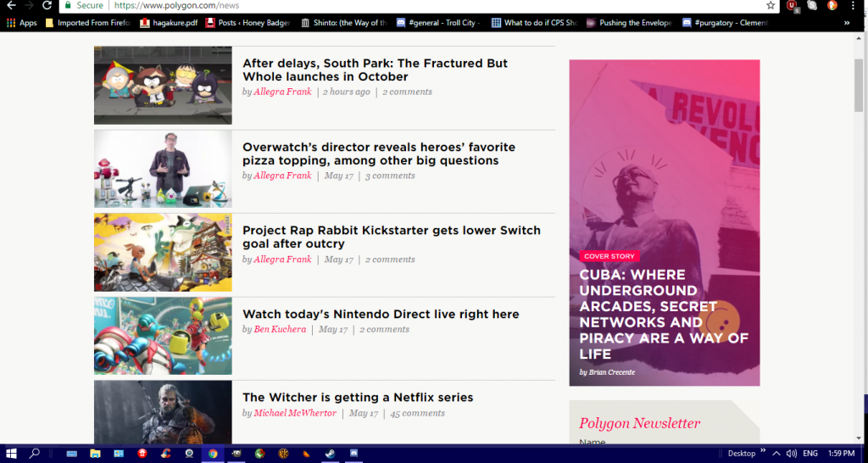Click the Secure padlock icon
This screenshot has height=463, width=868.
pos(68,6)
